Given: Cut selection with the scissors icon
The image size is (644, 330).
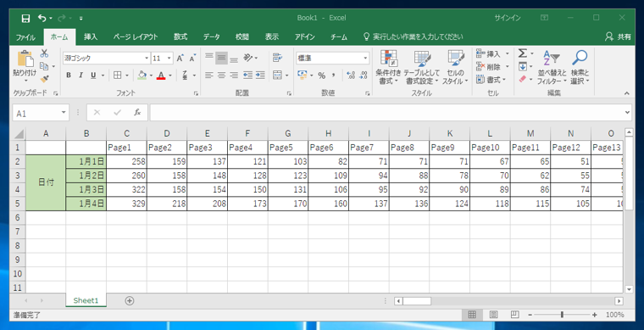Looking at the screenshot, I should pos(44,53).
